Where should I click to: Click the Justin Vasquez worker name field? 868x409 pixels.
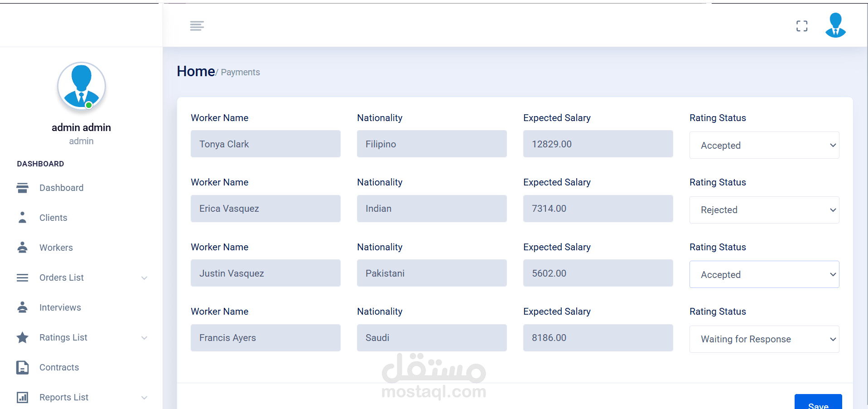[x=265, y=273]
